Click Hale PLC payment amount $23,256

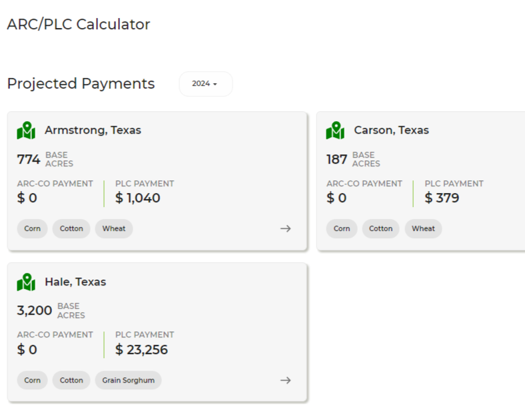click(141, 349)
